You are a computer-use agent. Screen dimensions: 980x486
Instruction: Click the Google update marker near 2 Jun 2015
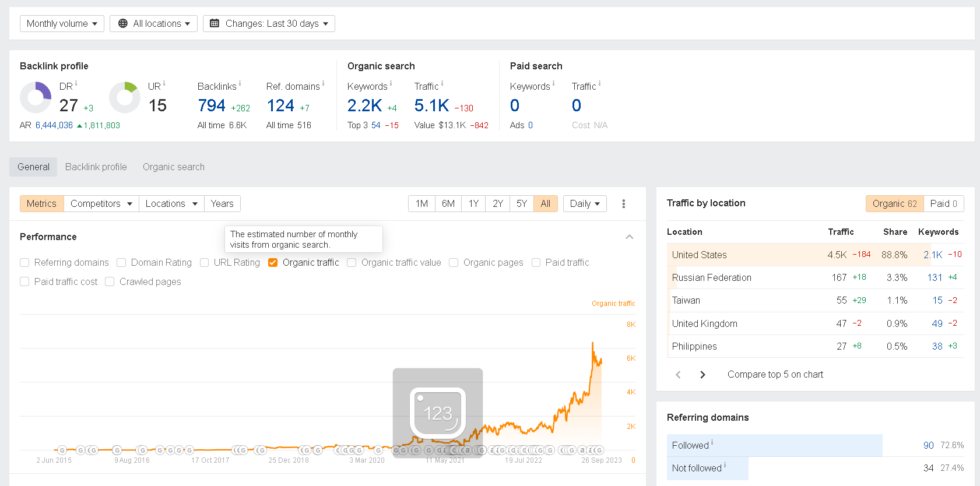[62, 450]
